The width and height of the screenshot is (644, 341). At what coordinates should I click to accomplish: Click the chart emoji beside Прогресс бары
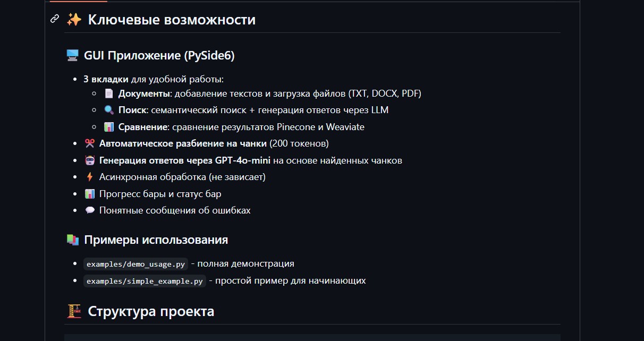point(89,194)
